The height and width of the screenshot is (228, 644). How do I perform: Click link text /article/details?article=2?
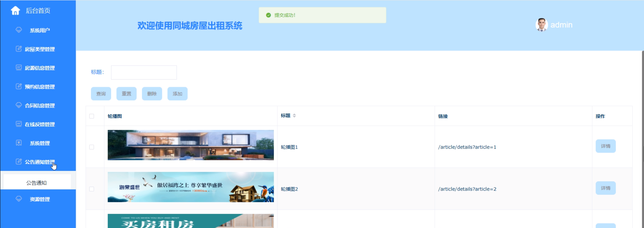click(x=467, y=189)
